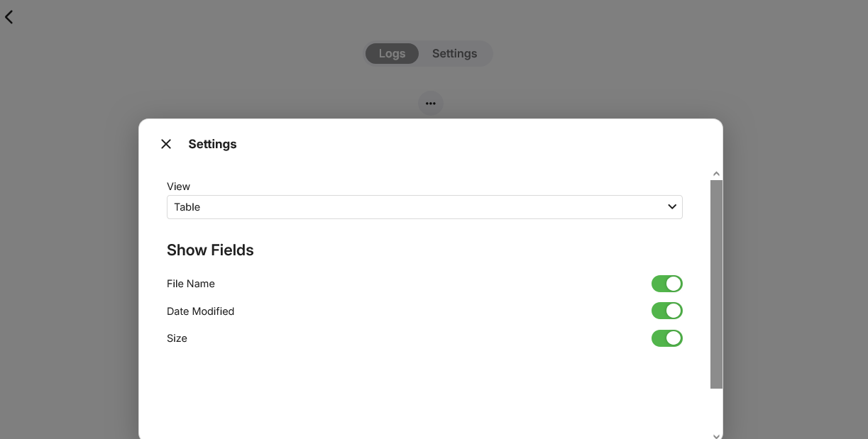Click the Date Modified label
The image size is (868, 439).
click(200, 311)
